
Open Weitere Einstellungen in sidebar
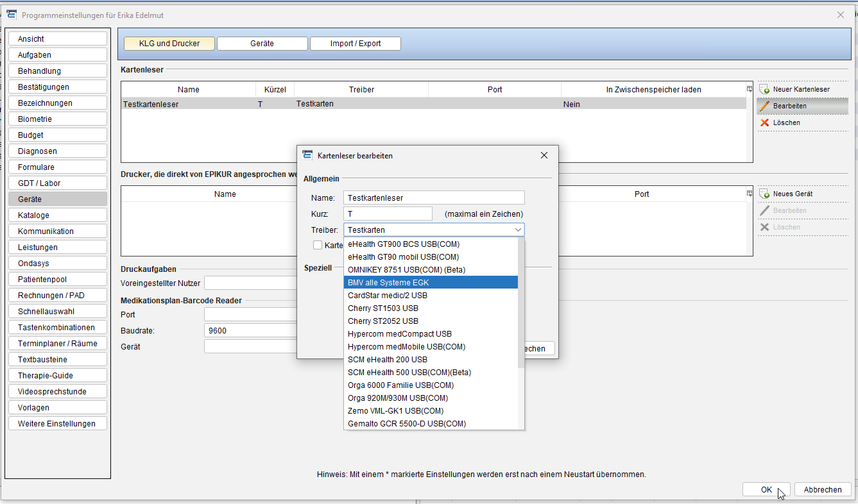pyautogui.click(x=58, y=424)
